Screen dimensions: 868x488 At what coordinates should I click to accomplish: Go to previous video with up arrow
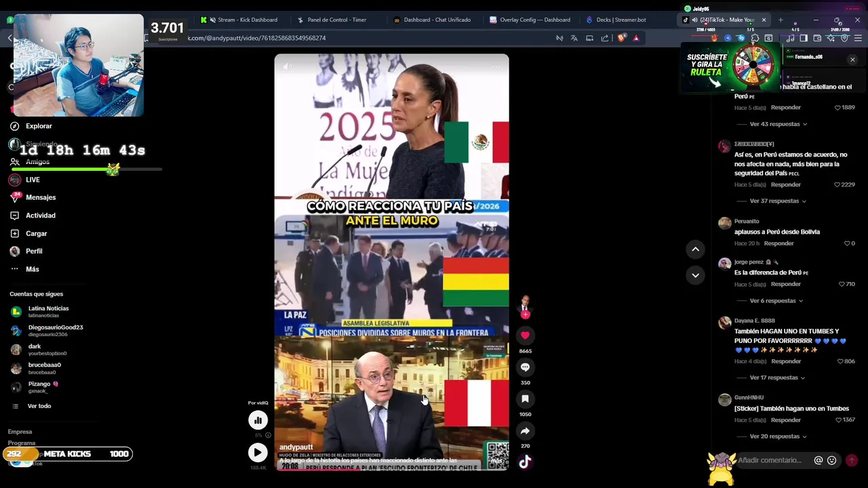[x=695, y=249]
